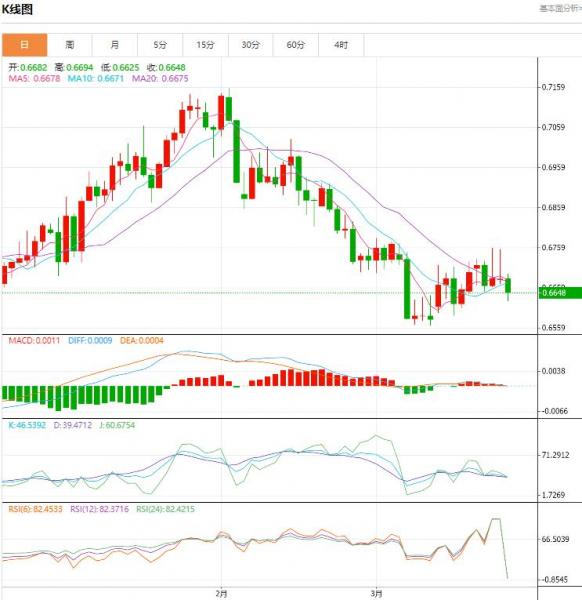Click the MACD value label
This screenshot has height=600, width=582.
(x=34, y=340)
